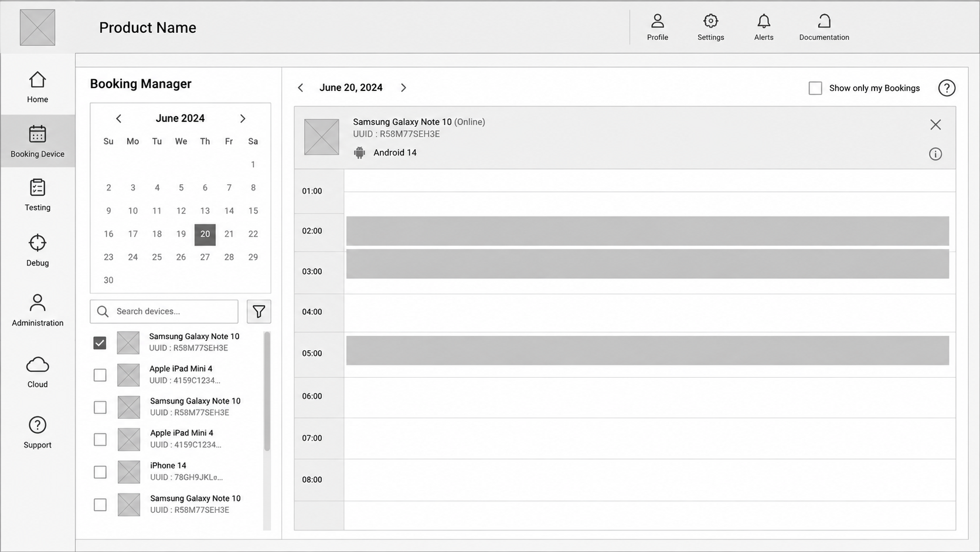Open Settings gear in top bar

coord(710,21)
